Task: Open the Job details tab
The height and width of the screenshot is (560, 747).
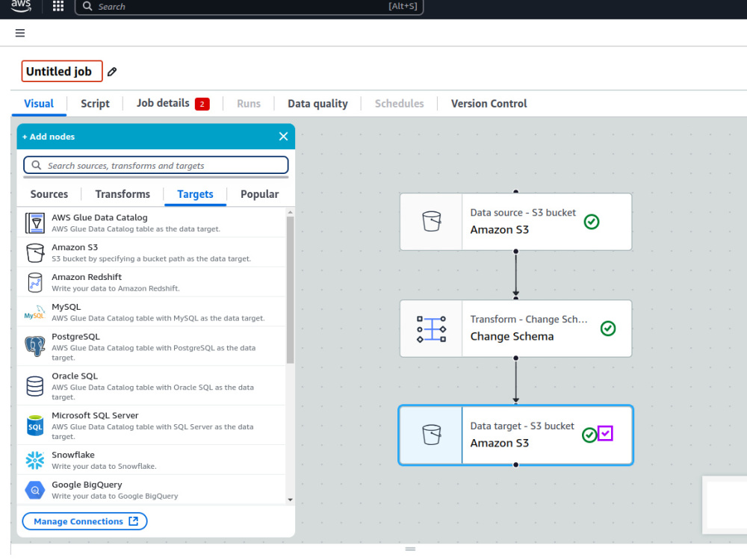Action: point(163,103)
